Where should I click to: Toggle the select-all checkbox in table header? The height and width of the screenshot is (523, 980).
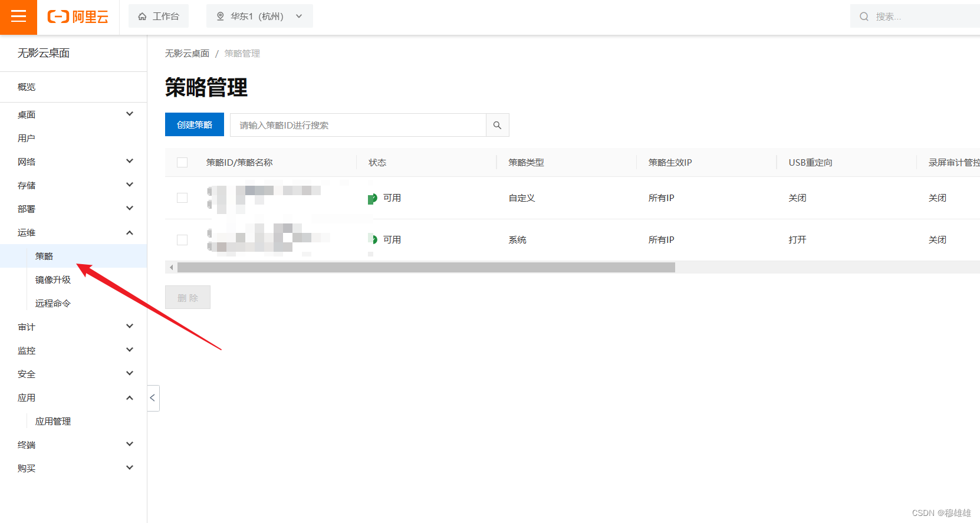click(x=182, y=163)
